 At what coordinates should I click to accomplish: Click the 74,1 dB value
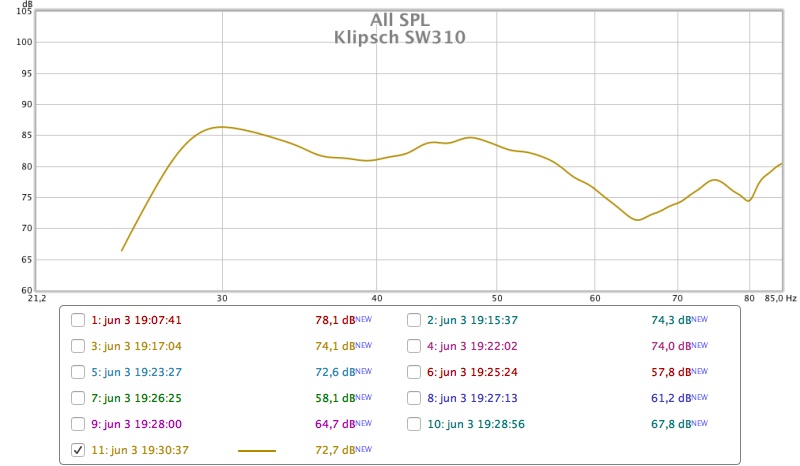coord(335,346)
